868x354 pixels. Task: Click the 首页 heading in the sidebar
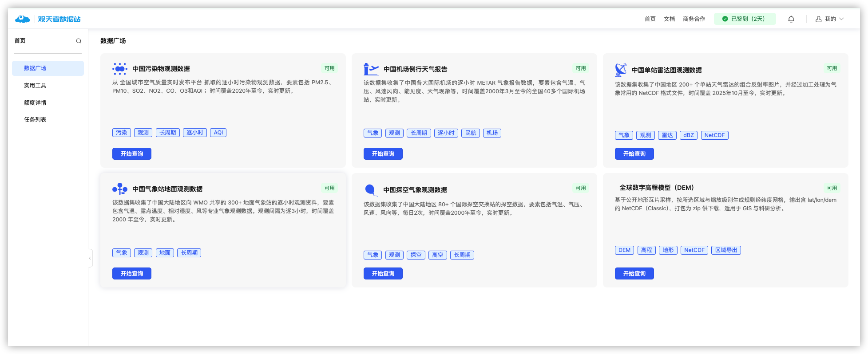[x=20, y=41]
